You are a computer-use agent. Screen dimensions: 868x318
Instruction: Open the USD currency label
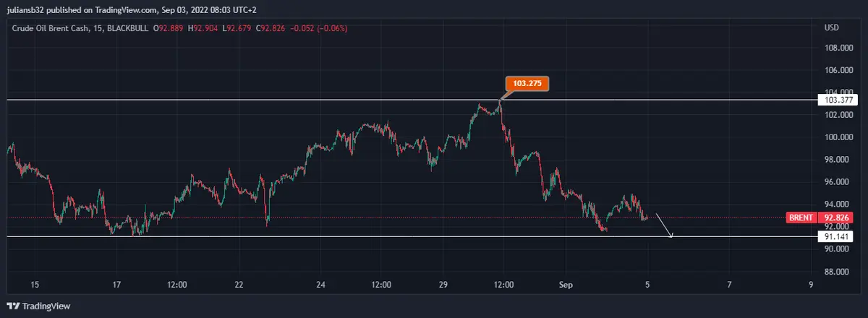point(831,27)
